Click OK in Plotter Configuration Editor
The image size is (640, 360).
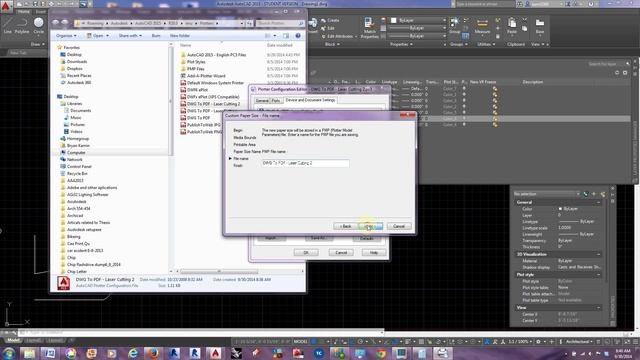click(x=306, y=253)
